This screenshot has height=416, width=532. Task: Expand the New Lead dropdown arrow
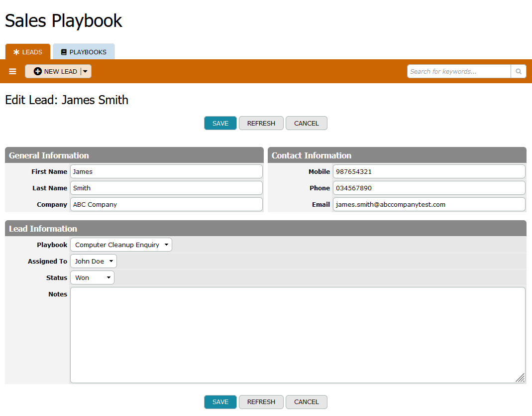[86, 72]
